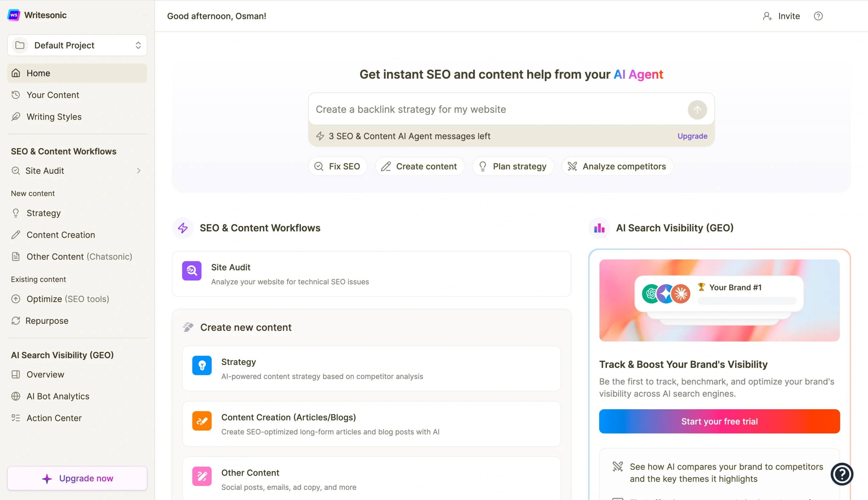Click the "Create new content" heading
Viewport: 868px width, 500px height.
(x=246, y=327)
